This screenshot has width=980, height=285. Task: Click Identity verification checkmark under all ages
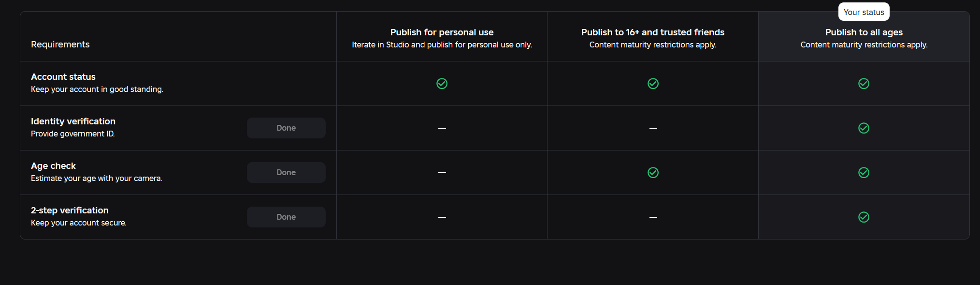click(864, 128)
